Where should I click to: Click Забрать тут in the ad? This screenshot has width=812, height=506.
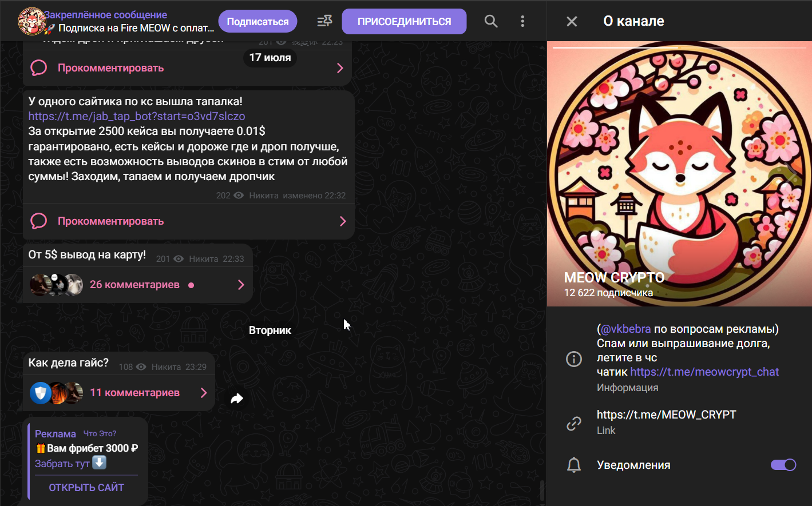pyautogui.click(x=62, y=464)
